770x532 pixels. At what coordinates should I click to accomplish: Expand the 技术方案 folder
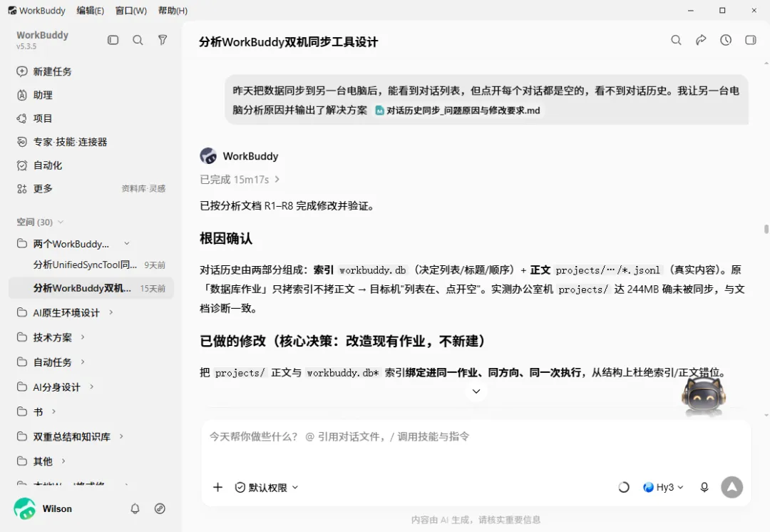(83, 337)
